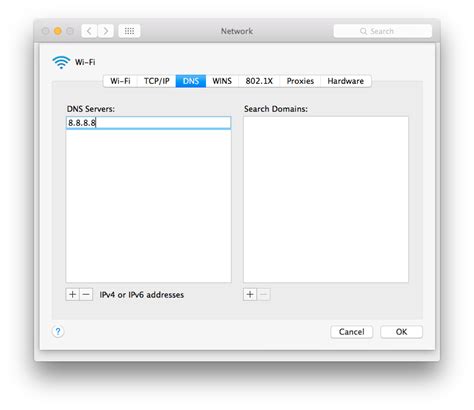Go forward with the right chevron button
This screenshot has width=474, height=410.
click(x=106, y=31)
